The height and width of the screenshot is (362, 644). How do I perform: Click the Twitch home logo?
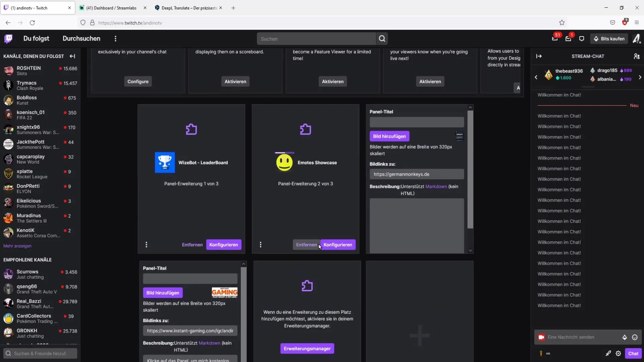8,39
